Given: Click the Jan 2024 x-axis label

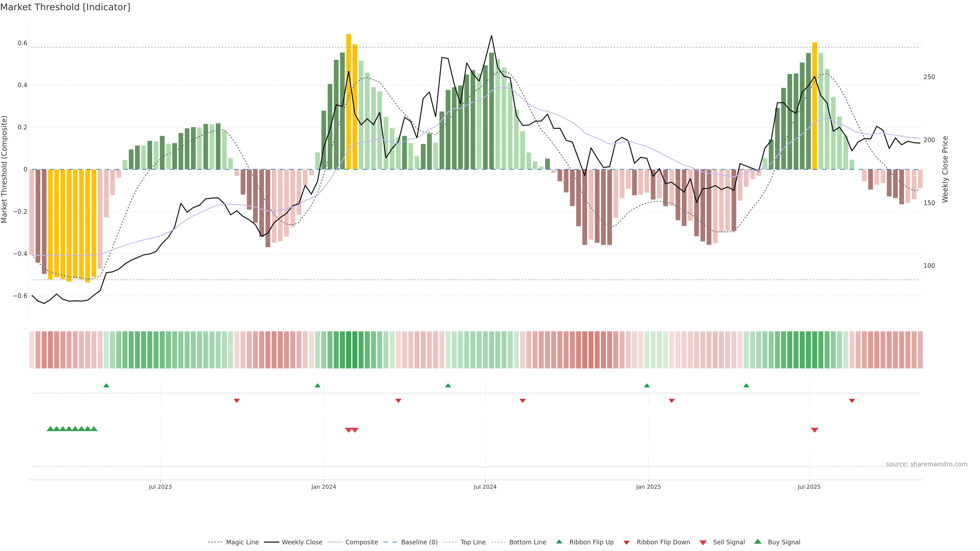Looking at the screenshot, I should click(323, 487).
